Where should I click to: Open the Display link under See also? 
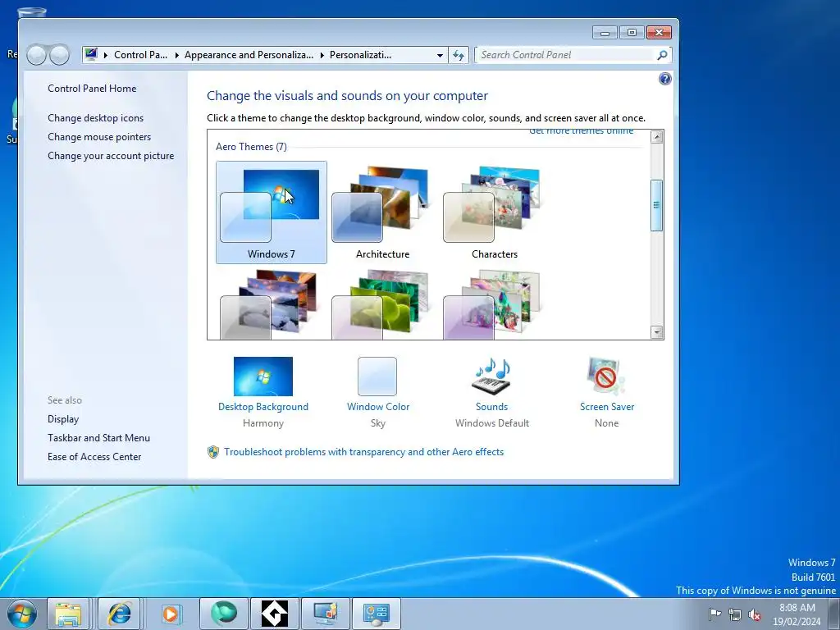coord(62,419)
